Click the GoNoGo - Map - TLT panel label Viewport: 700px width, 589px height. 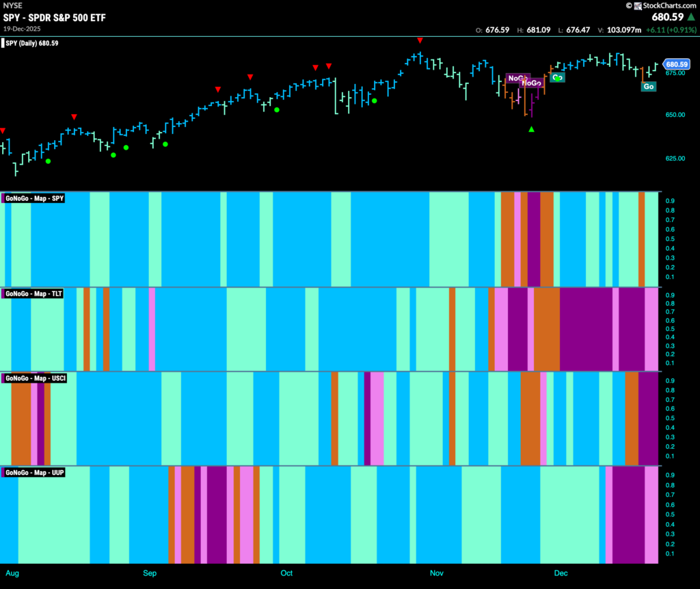33,294
